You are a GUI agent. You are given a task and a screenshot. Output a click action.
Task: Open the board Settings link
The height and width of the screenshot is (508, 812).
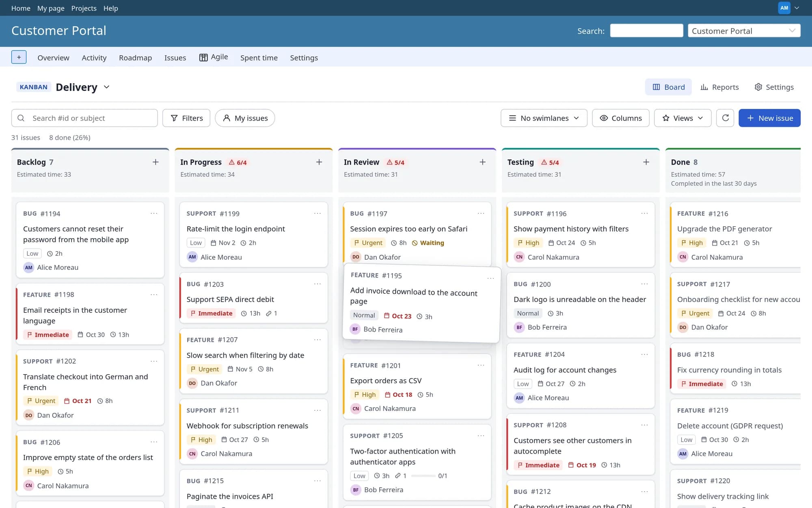tap(774, 87)
